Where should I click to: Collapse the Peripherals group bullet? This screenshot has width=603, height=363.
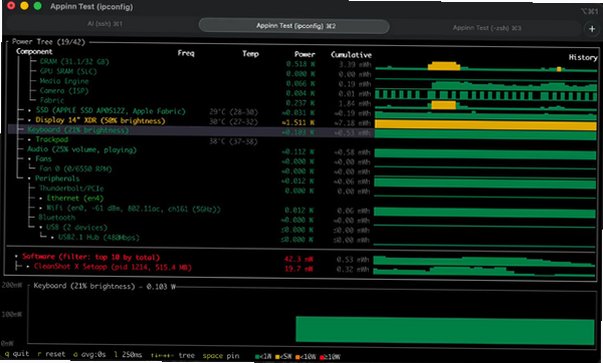[x=29, y=179]
